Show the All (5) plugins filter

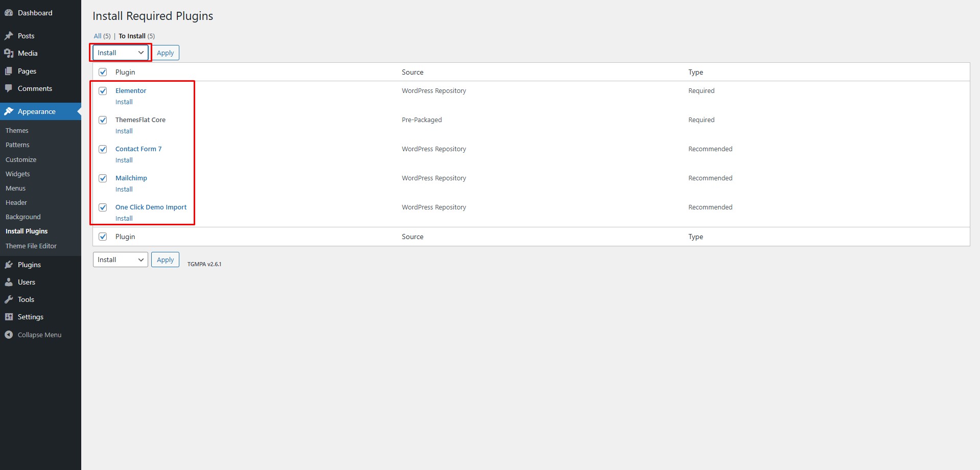102,36
